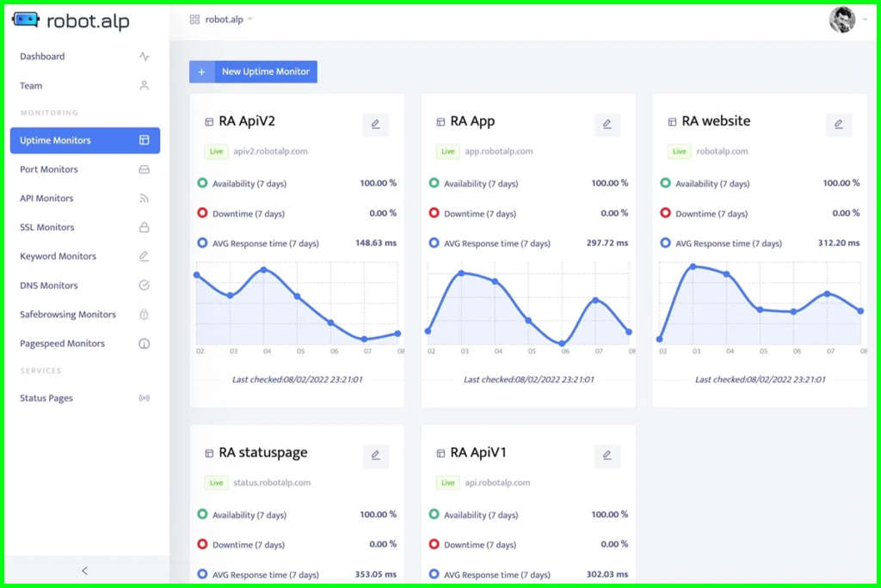The width and height of the screenshot is (881, 588).
Task: Click the edit pencil icon on RA ApiV2 card
Action: pos(375,124)
